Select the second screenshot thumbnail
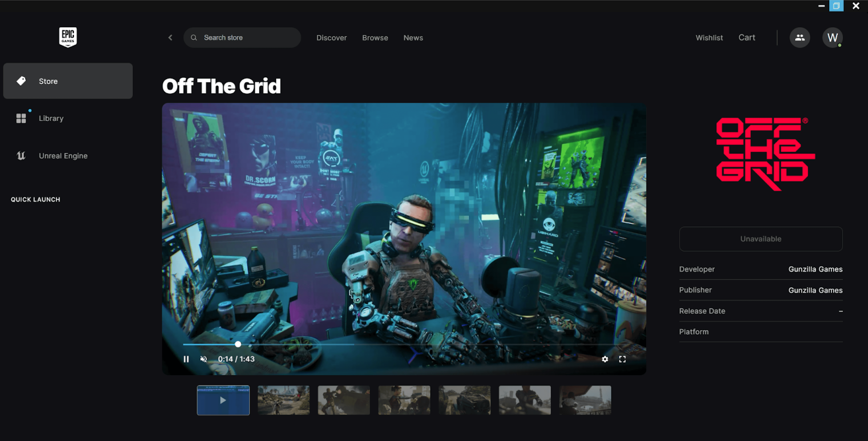This screenshot has height=441, width=868. click(283, 400)
